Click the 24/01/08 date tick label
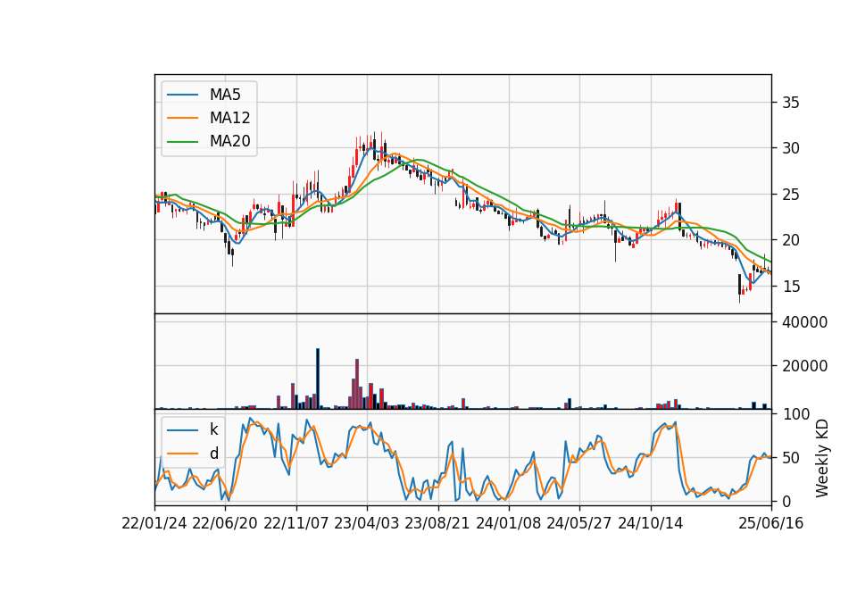The height and width of the screenshot is (616, 857). coord(508,524)
